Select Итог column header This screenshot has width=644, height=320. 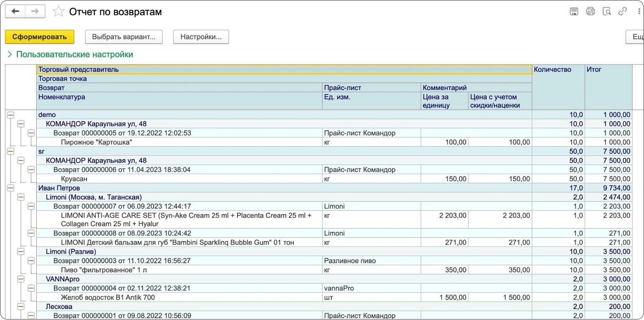point(608,87)
